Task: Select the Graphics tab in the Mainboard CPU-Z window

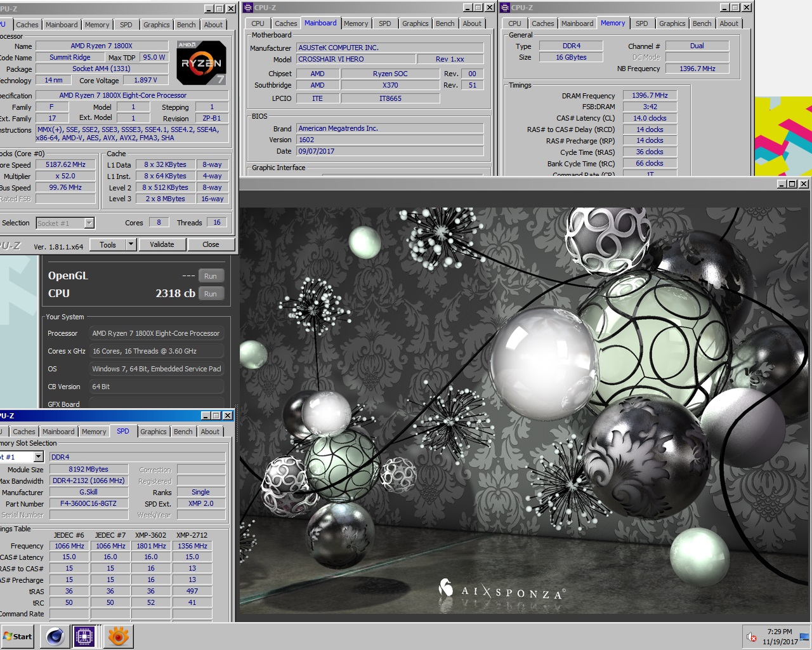Action: pyautogui.click(x=415, y=23)
